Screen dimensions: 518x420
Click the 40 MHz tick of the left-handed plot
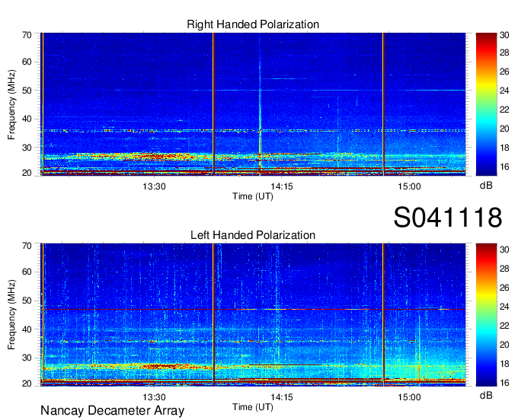(27, 329)
